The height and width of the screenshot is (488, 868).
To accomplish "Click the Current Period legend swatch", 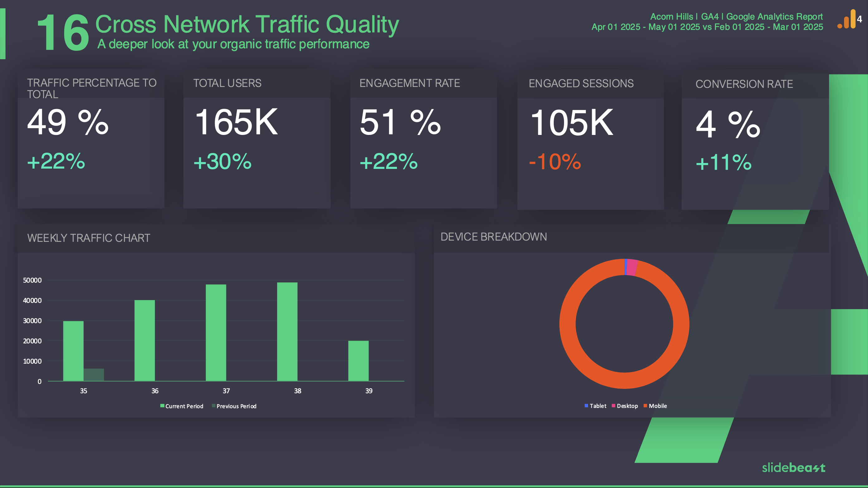I will point(162,406).
